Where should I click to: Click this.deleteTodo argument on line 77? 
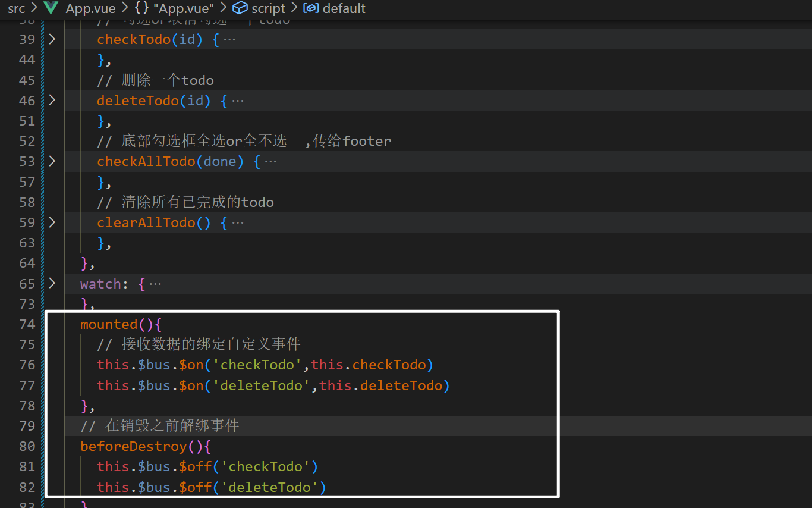click(x=381, y=385)
